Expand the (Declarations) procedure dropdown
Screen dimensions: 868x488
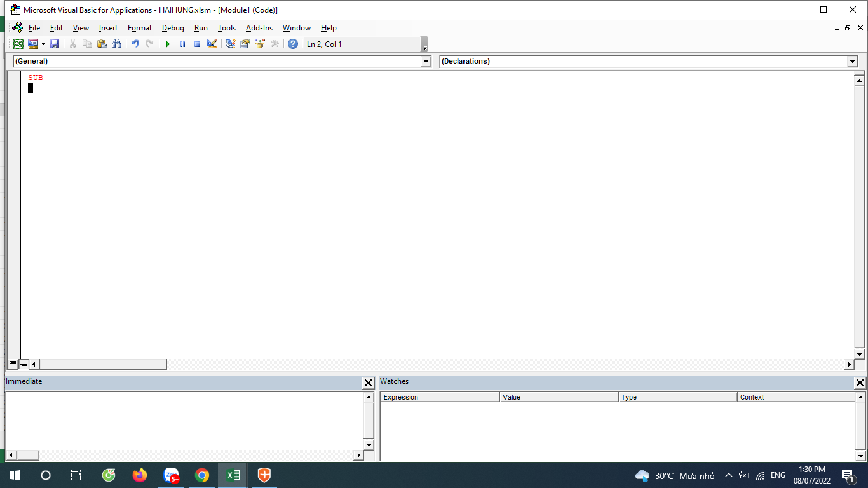852,62
